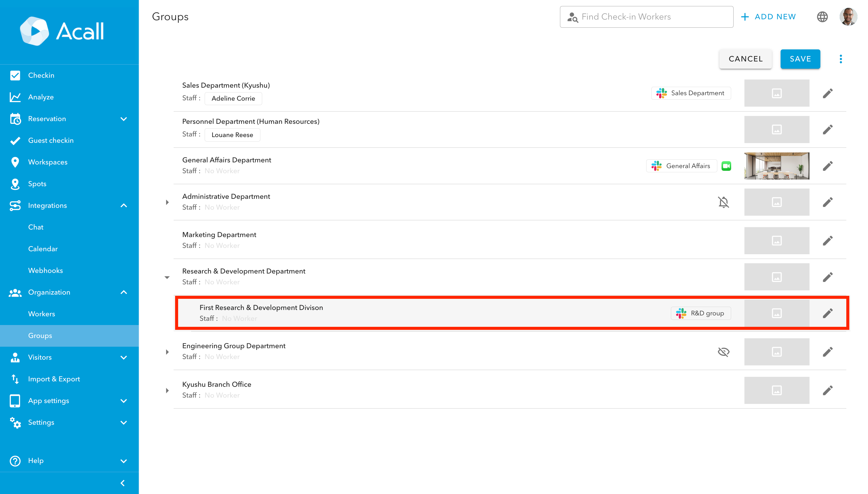Expand Engineering Group Department triangle
Viewport: 868px width, 494px height.
pos(167,352)
